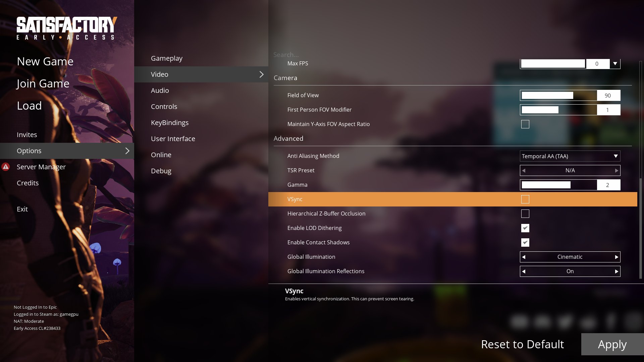This screenshot has height=362, width=644.
Task: Click Global Illumination Reflections right arrow
Action: click(x=616, y=271)
